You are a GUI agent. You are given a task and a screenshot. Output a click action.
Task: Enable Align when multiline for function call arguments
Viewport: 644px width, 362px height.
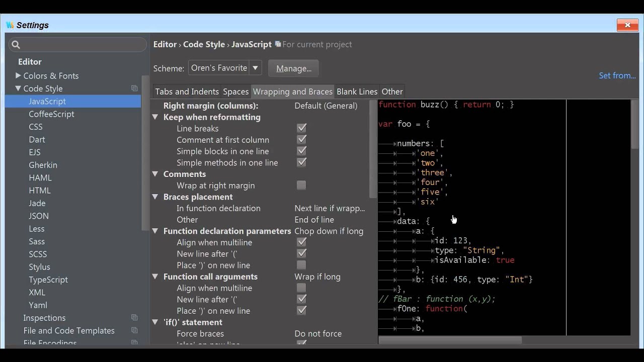301,288
